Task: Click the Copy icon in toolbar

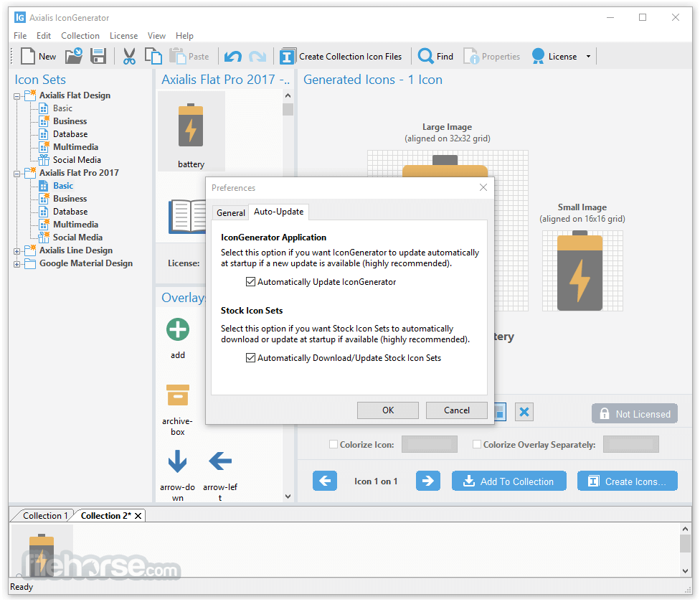Action: pos(153,57)
